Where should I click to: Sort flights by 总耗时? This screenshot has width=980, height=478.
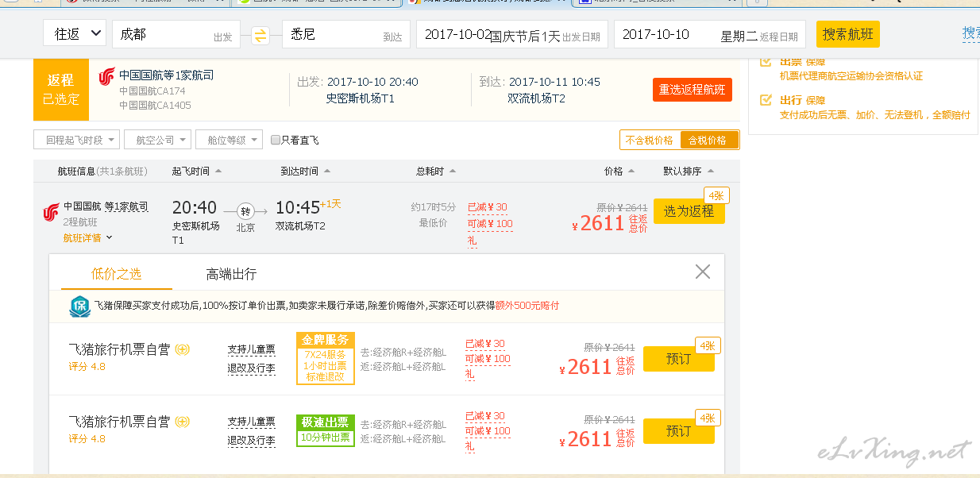(x=436, y=171)
